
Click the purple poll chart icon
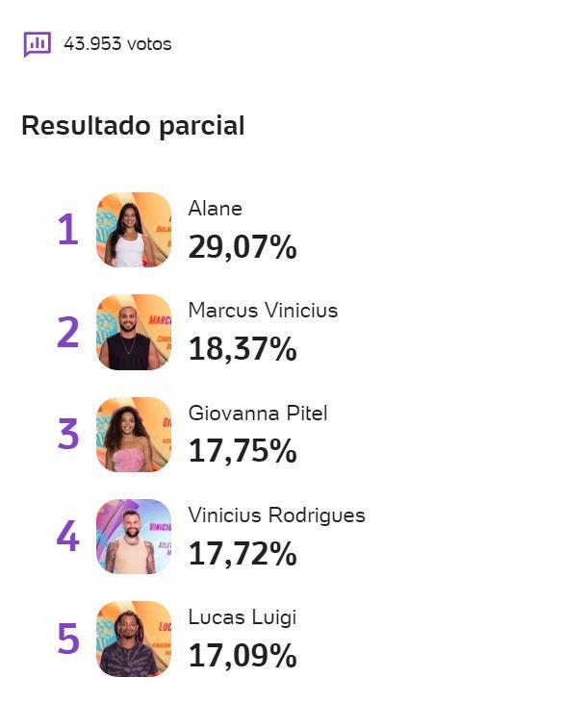click(38, 44)
